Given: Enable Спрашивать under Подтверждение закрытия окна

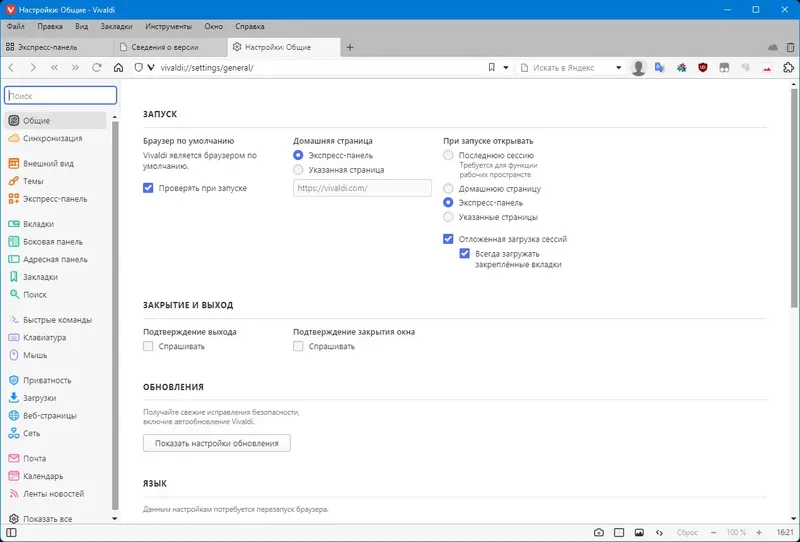Looking at the screenshot, I should point(298,346).
